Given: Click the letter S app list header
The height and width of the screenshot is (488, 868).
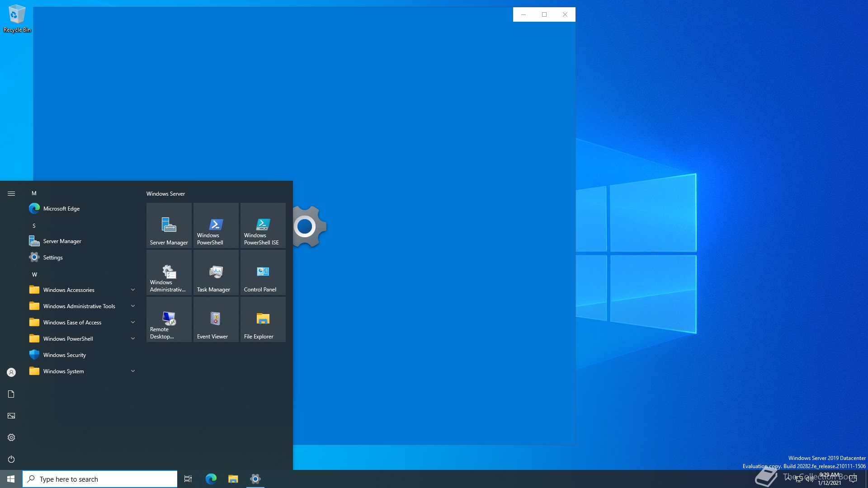Looking at the screenshot, I should (x=34, y=225).
